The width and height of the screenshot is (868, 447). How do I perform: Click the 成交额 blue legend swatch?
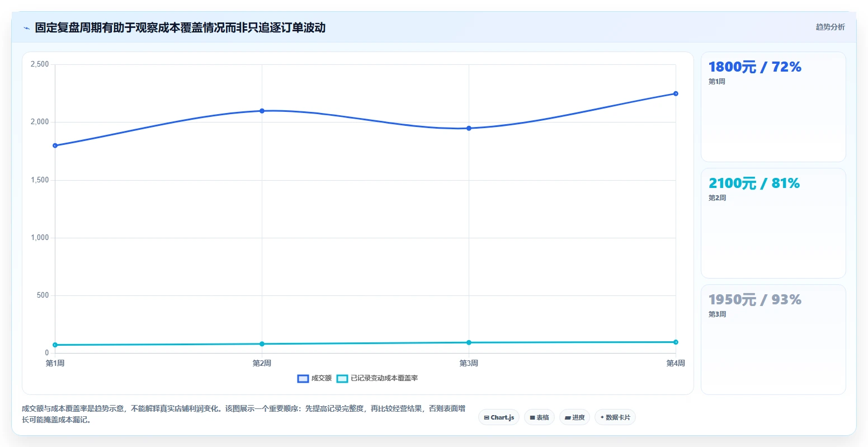pyautogui.click(x=303, y=379)
